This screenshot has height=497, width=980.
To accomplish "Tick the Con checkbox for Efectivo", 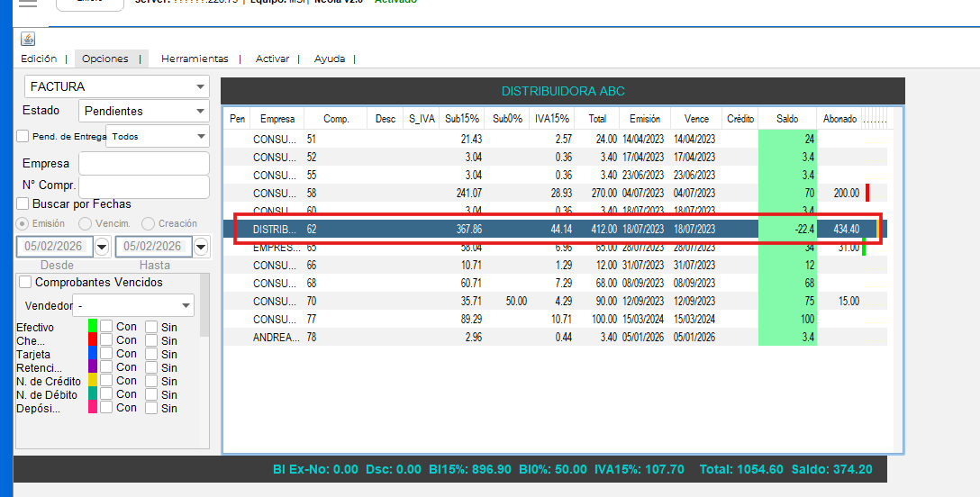I will 106,327.
